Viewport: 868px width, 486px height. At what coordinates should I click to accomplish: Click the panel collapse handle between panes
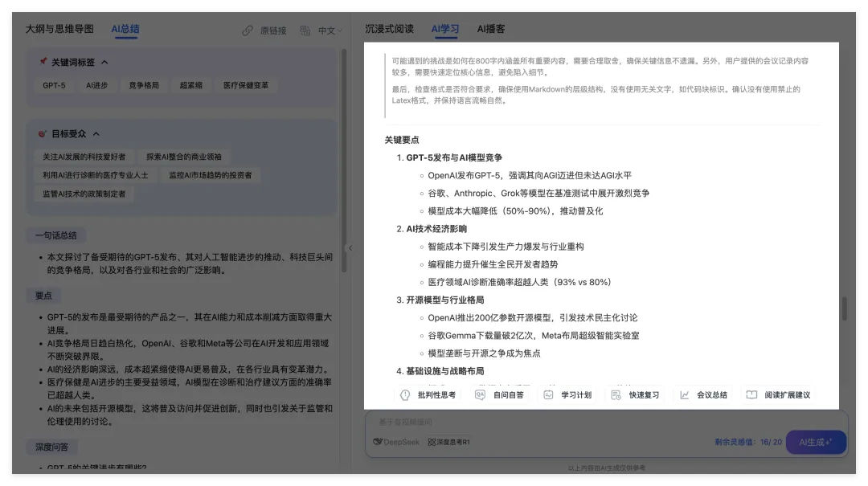[350, 248]
